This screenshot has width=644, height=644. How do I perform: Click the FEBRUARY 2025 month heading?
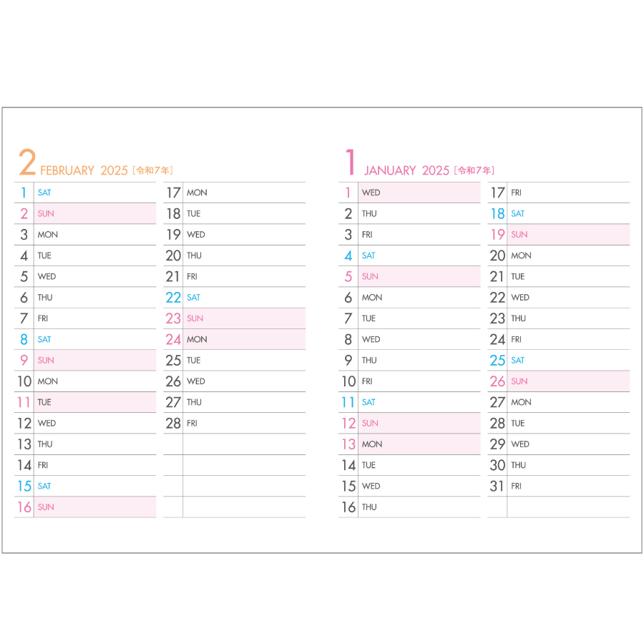[x=84, y=170]
